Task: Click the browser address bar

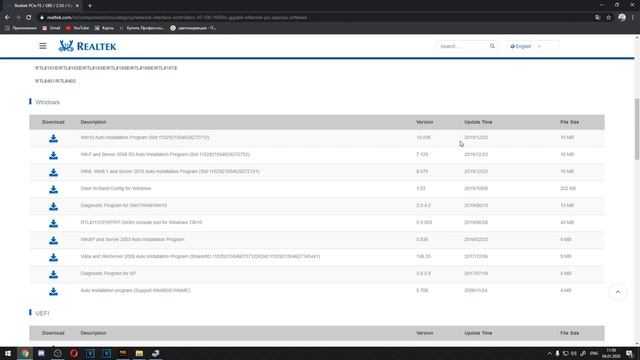Action: [314, 18]
